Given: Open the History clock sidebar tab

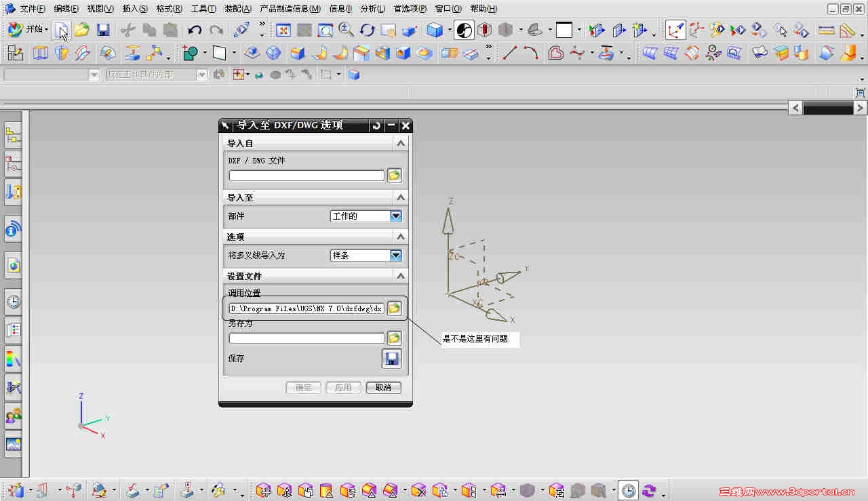Looking at the screenshot, I should point(13,302).
